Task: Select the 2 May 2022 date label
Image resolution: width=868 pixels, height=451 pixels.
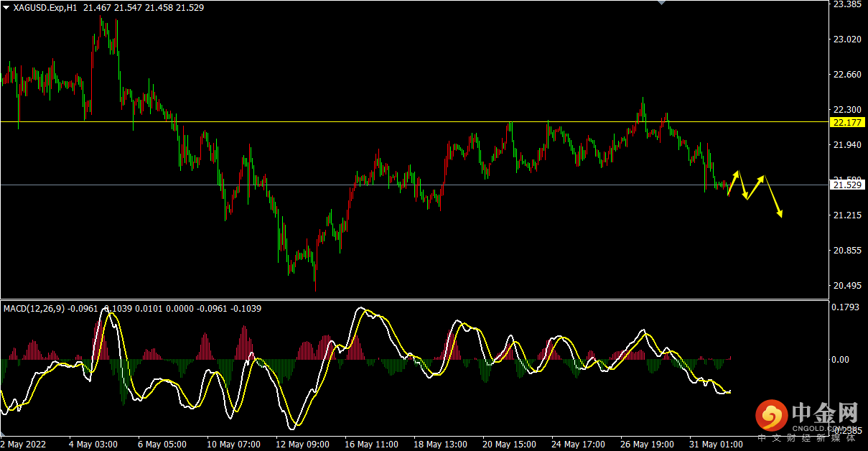Action: pyautogui.click(x=24, y=445)
